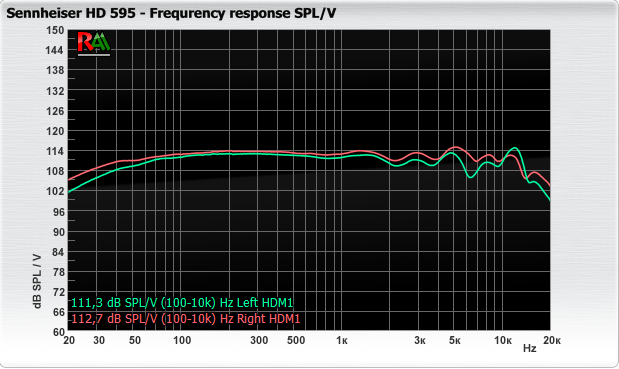Click the '90' y-axis label

[x=58, y=232]
